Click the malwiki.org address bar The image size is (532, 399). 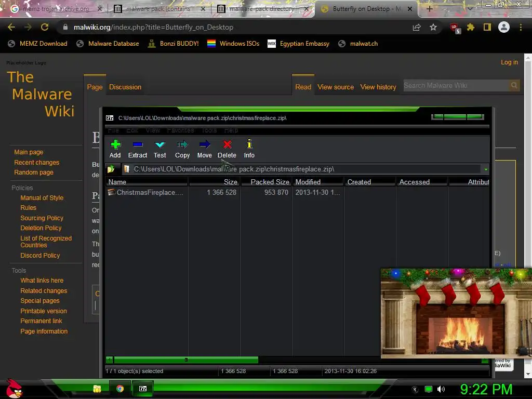[x=234, y=27]
